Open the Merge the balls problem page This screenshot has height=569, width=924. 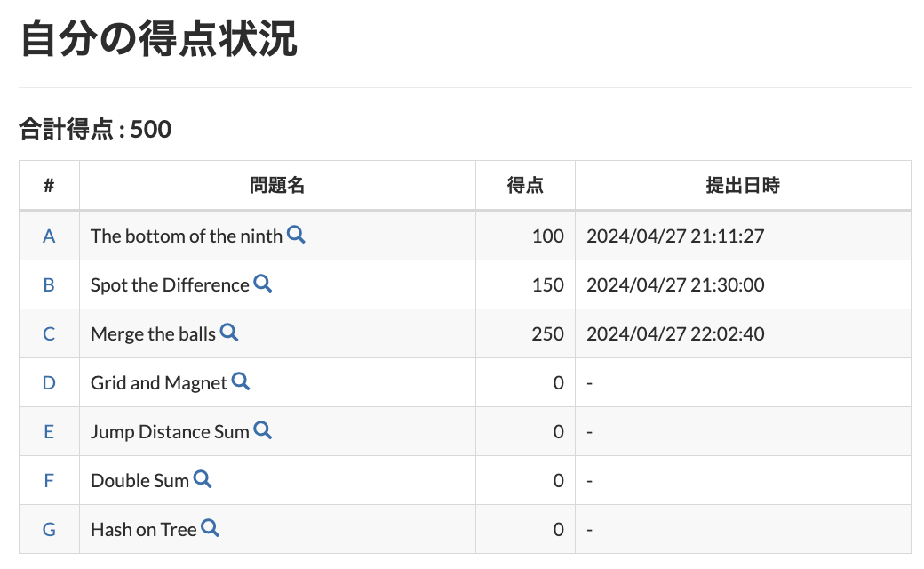[155, 333]
